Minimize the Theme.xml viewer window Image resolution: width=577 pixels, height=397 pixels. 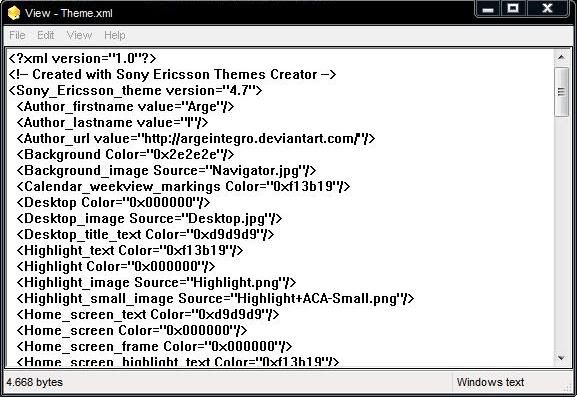click(488, 9)
